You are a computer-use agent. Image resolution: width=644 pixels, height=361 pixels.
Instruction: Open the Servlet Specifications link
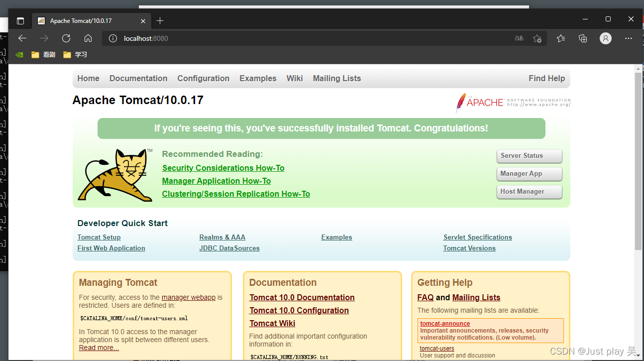[x=478, y=238]
